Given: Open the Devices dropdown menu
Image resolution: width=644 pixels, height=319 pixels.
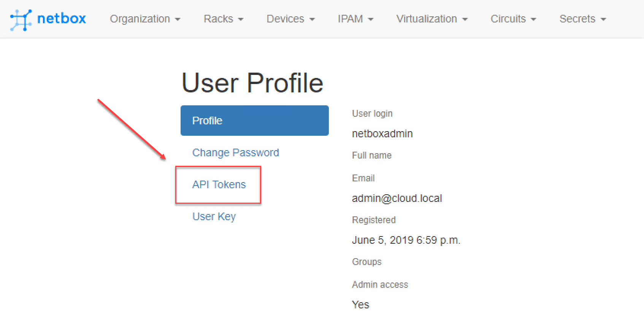Looking at the screenshot, I should [x=290, y=19].
